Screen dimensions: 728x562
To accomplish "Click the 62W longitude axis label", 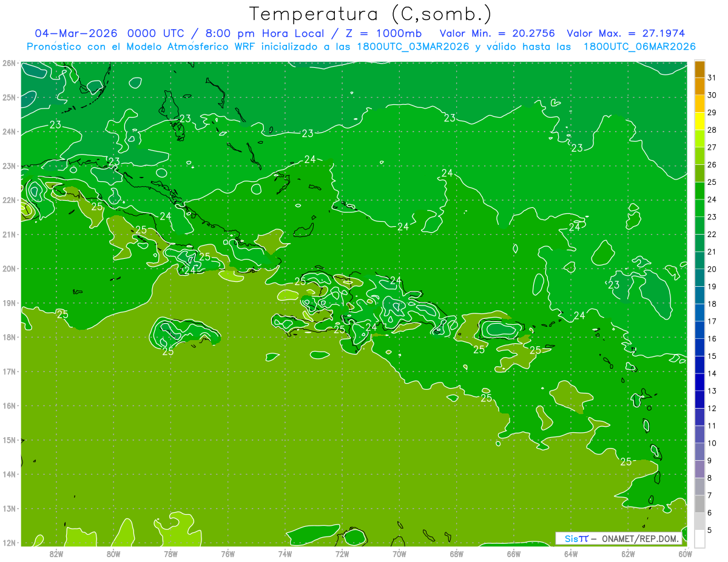I will [x=628, y=554].
